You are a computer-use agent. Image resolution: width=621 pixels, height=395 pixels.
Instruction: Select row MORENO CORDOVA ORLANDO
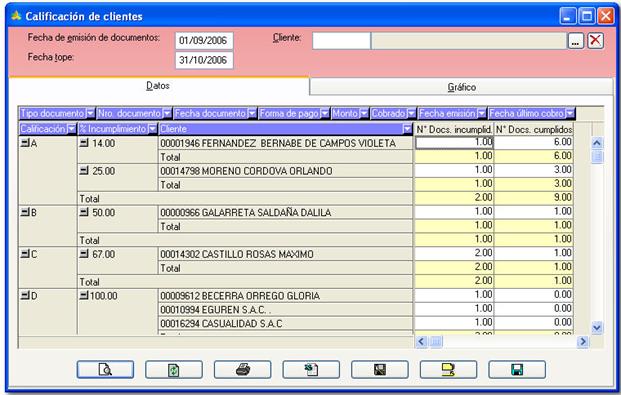click(x=285, y=171)
